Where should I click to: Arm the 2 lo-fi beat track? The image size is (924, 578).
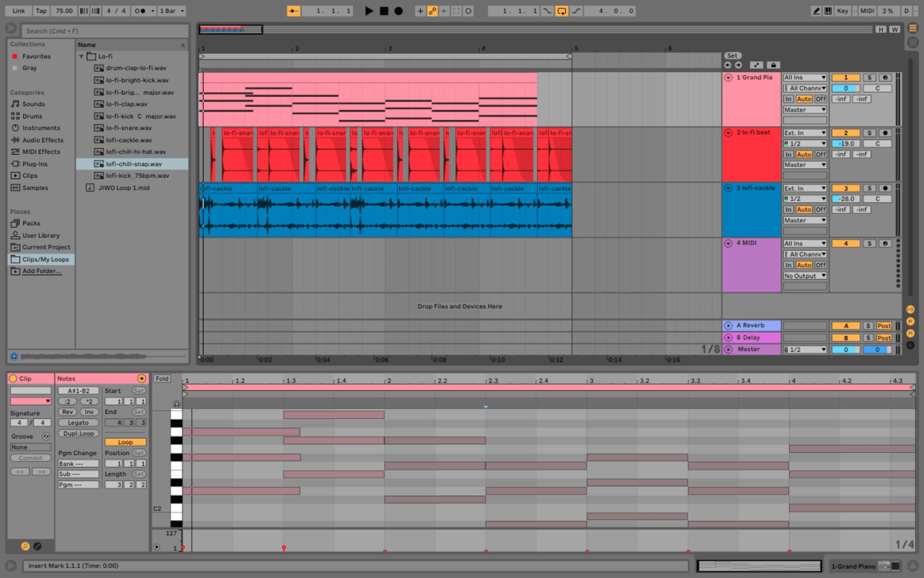pos(885,133)
